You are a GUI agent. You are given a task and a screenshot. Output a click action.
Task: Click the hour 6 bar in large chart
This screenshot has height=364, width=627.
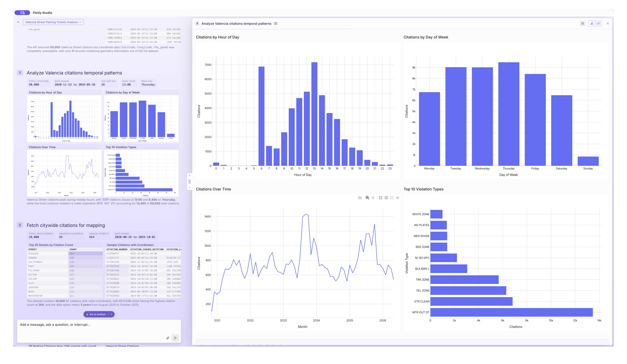tap(261, 116)
